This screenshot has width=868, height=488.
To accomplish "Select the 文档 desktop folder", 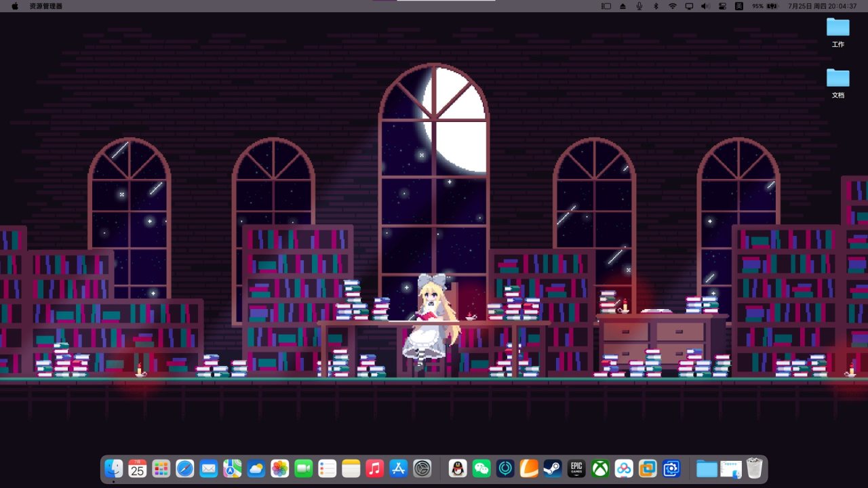I will [x=838, y=83].
